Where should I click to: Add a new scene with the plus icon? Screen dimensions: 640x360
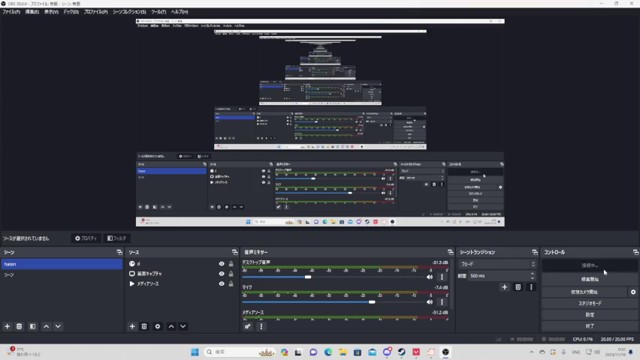click(x=7, y=327)
